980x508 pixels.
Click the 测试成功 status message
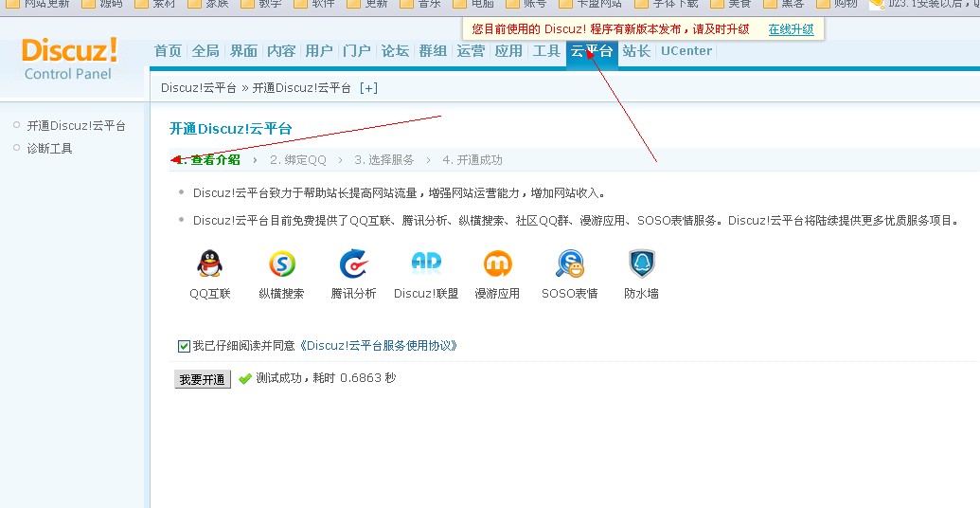coord(326,378)
